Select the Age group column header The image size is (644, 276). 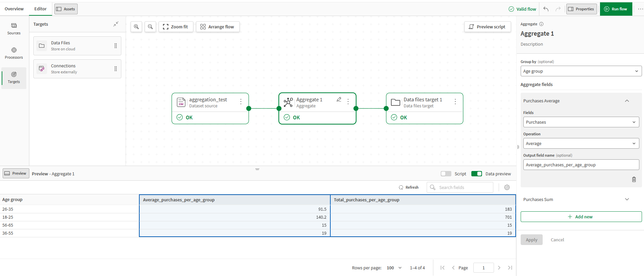[69, 199]
